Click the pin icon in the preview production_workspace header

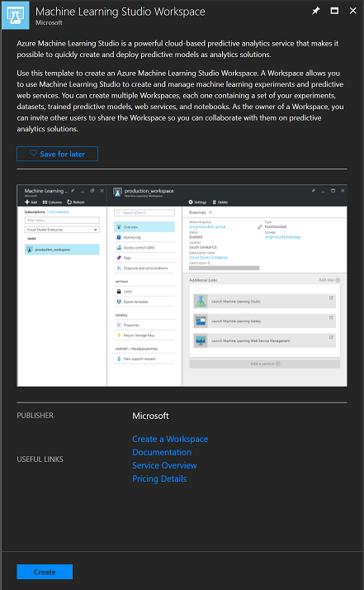pyautogui.click(x=313, y=191)
